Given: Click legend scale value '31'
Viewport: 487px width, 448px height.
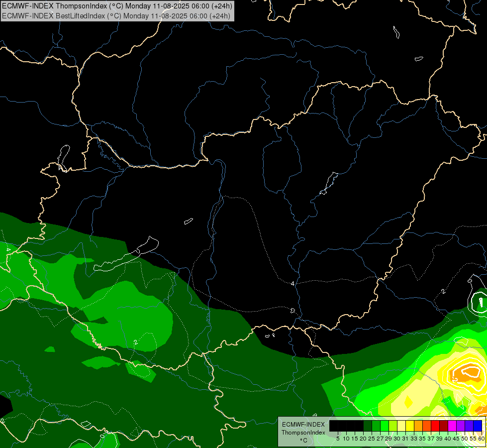Looking at the screenshot, I should pos(405,439).
